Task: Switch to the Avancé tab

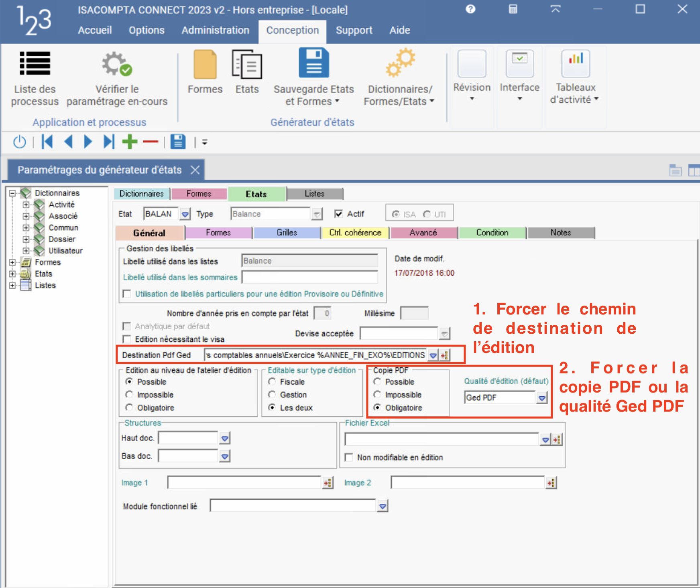Action: coord(423,233)
